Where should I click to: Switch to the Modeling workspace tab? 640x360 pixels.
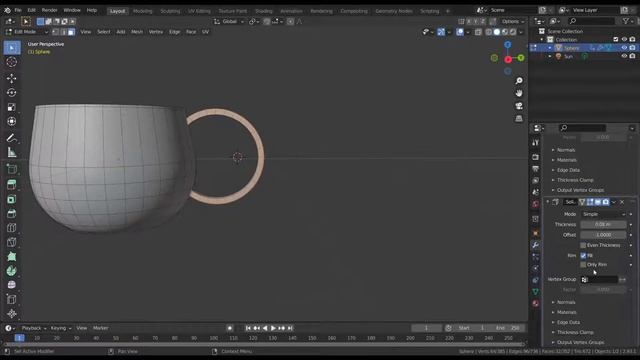142,11
